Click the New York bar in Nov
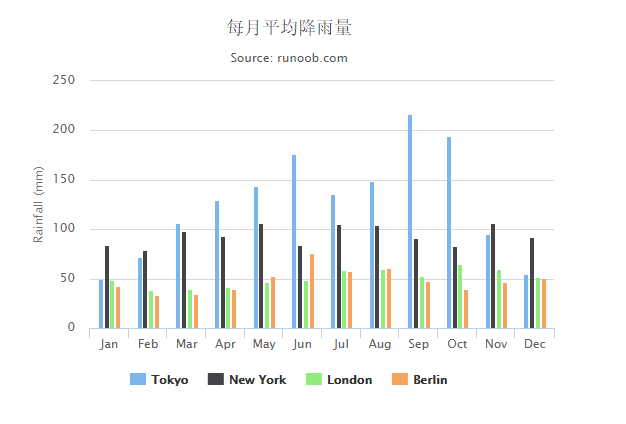 click(493, 276)
